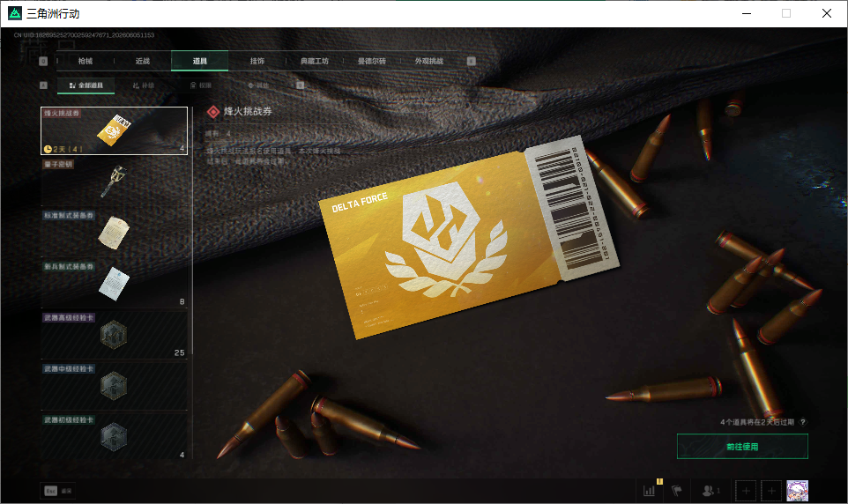The width and height of the screenshot is (848, 504).
Task: Open the 典藏工坊 tab
Action: tap(315, 61)
